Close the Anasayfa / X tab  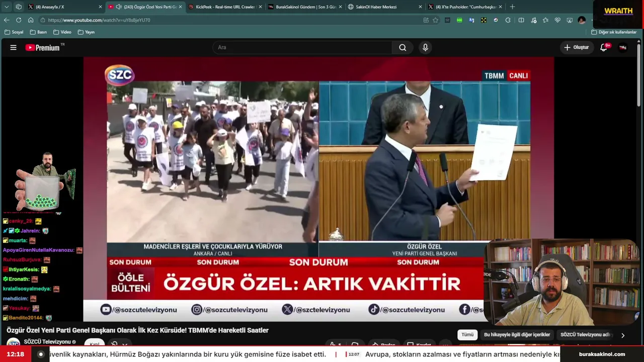click(101, 7)
